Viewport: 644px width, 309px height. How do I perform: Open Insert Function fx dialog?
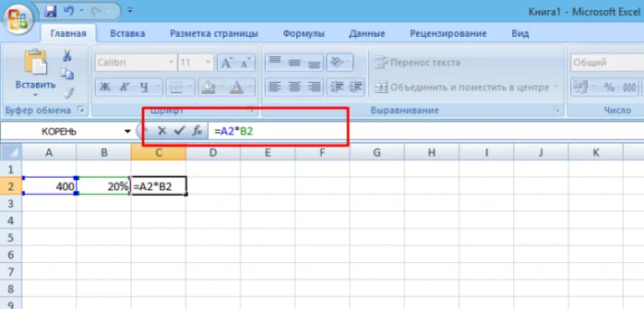[x=197, y=131]
